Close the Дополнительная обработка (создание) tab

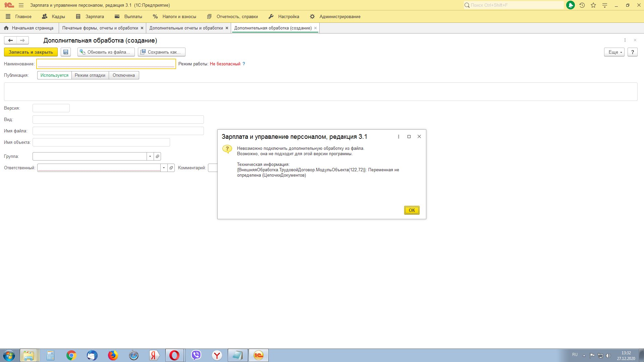315,28
